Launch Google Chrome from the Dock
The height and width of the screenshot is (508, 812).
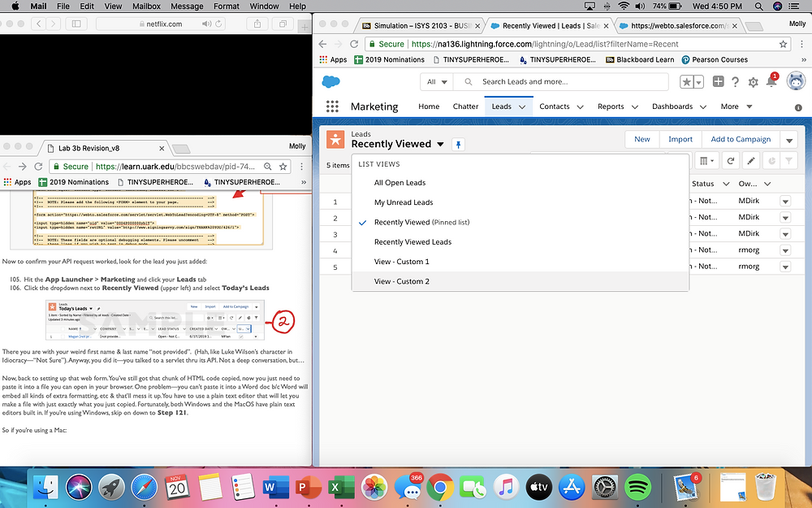[440, 487]
